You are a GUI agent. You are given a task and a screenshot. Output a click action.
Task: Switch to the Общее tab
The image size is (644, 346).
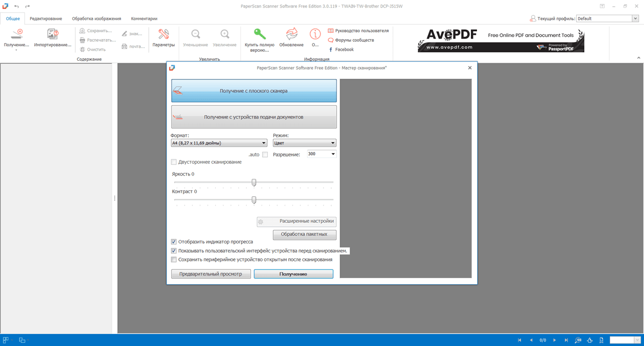click(x=13, y=19)
